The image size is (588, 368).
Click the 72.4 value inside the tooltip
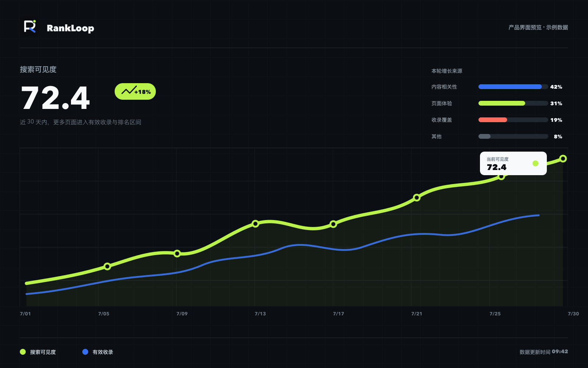[x=496, y=167]
